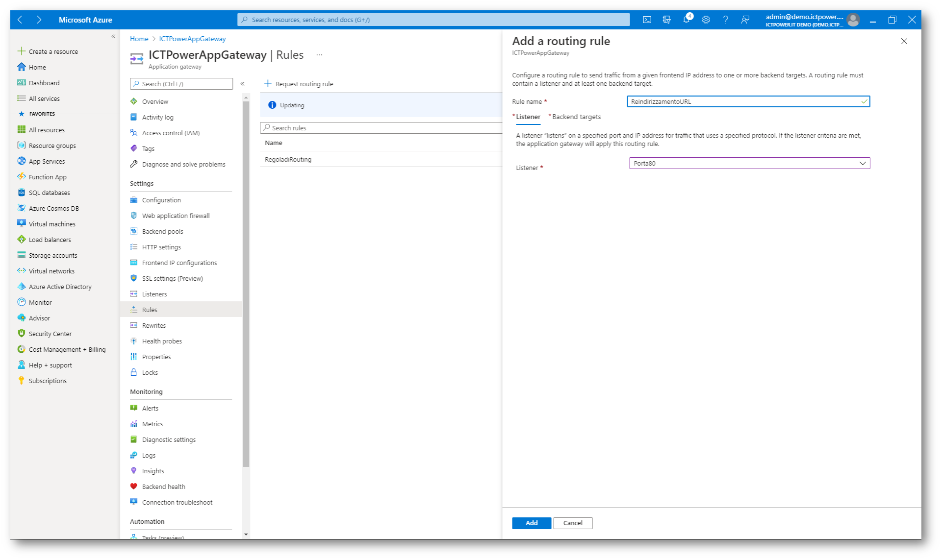
Task: Click the Security Center shield icon
Action: [22, 333]
